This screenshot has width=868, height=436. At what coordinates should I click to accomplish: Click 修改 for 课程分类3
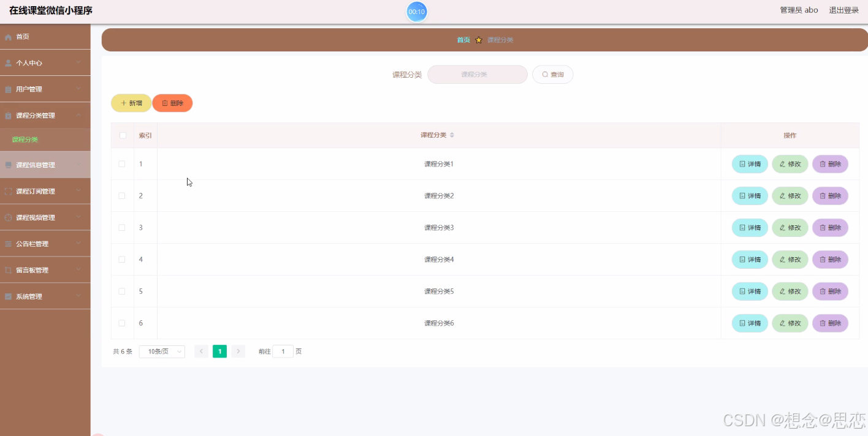[790, 228]
